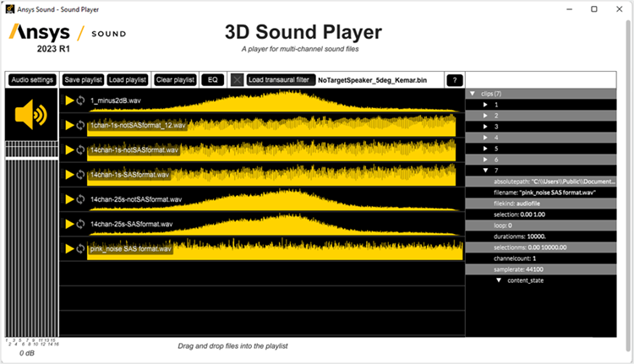Select the filekind: audiofile row
The height and width of the screenshot is (364, 634).
tap(541, 204)
